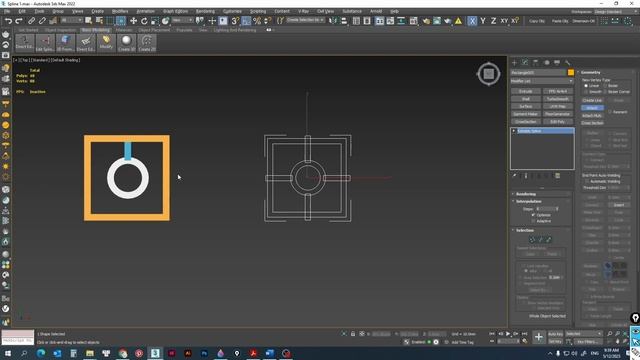640x360 pixels.
Task: Click the Create Line button
Action: (592, 100)
